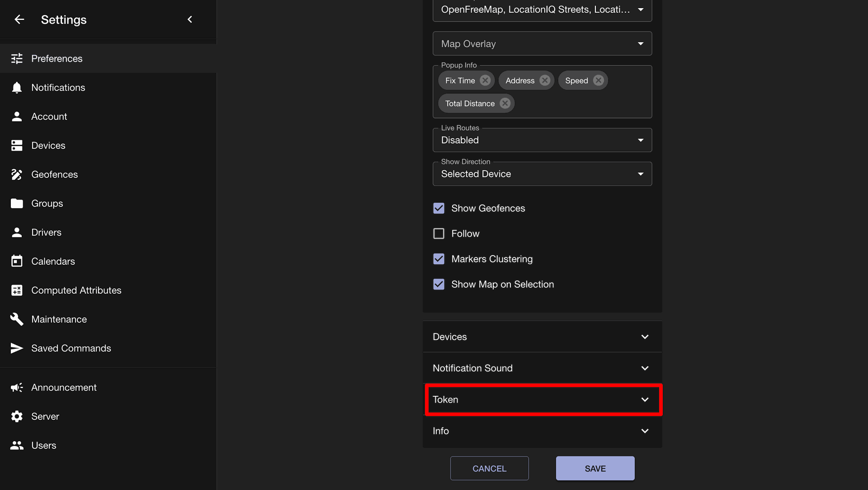Click the Geofences draw icon
Image resolution: width=868 pixels, height=490 pixels.
click(17, 174)
